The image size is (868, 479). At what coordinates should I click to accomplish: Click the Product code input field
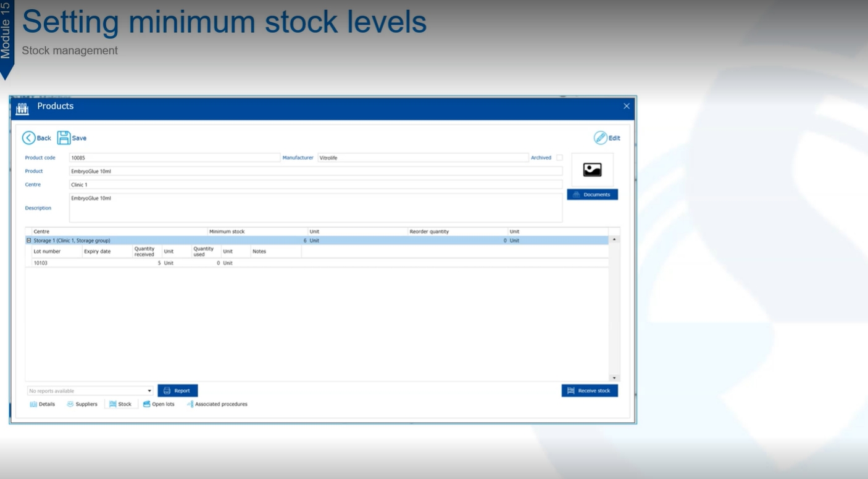click(x=174, y=158)
